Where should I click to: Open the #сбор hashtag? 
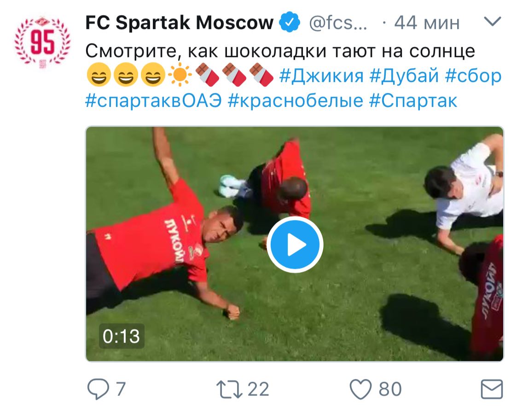473,76
